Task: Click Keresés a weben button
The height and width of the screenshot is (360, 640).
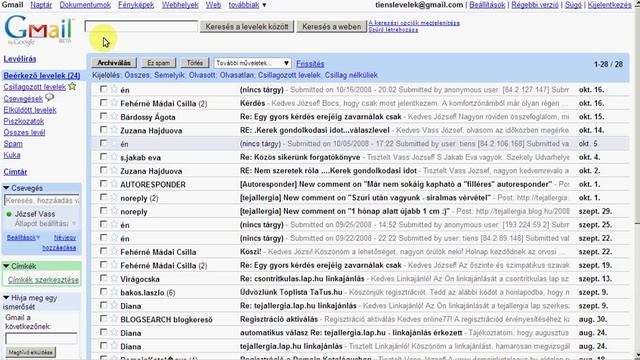Action: click(x=331, y=27)
